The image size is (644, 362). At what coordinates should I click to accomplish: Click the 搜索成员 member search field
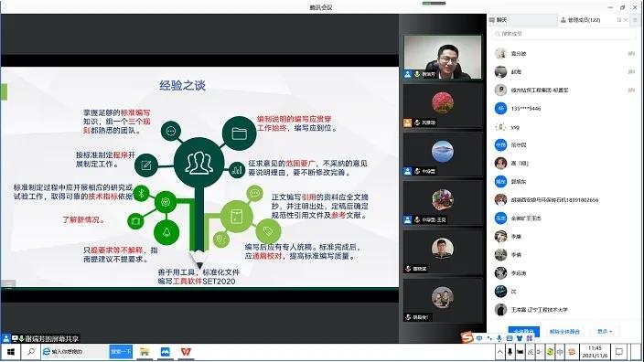tap(563, 34)
